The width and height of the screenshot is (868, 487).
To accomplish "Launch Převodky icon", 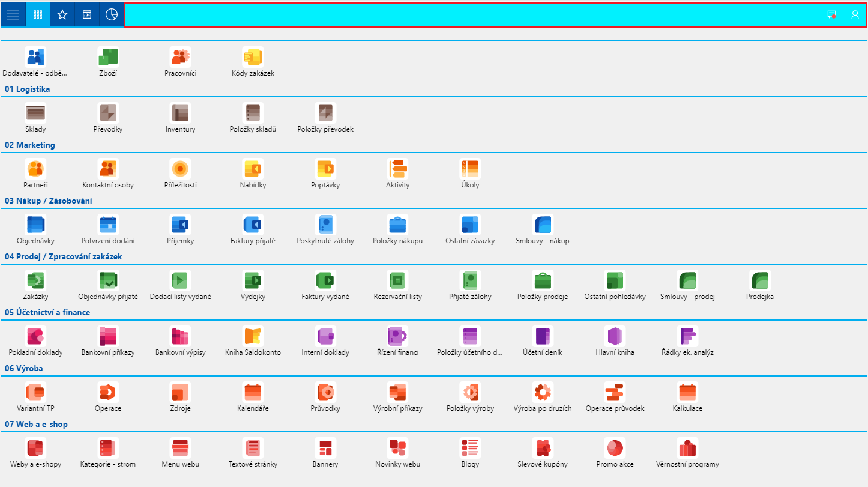I will click(x=108, y=113).
